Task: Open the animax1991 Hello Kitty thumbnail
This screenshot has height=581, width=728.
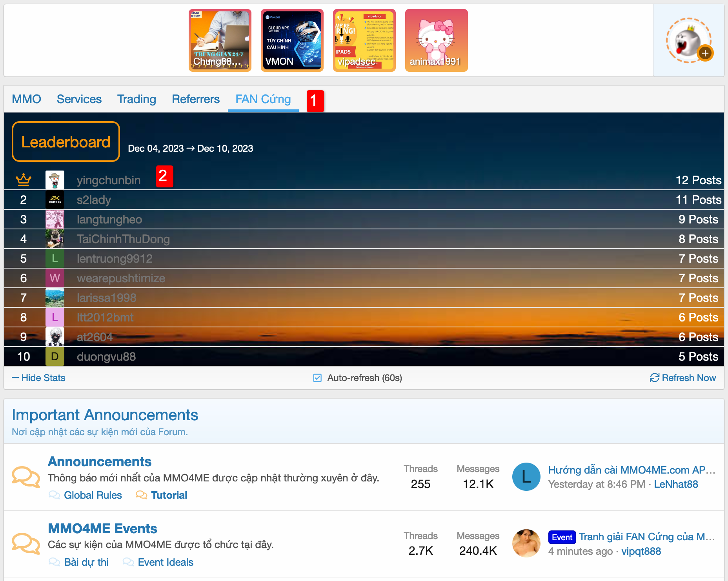Action: click(437, 40)
